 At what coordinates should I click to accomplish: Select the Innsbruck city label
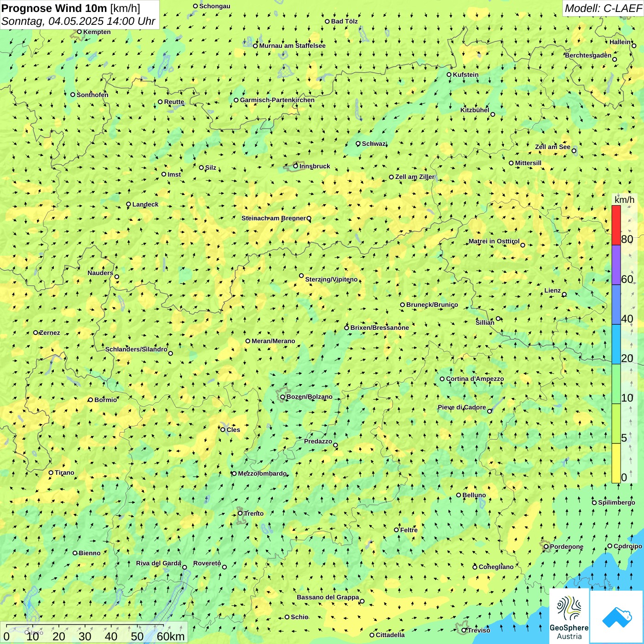click(315, 166)
